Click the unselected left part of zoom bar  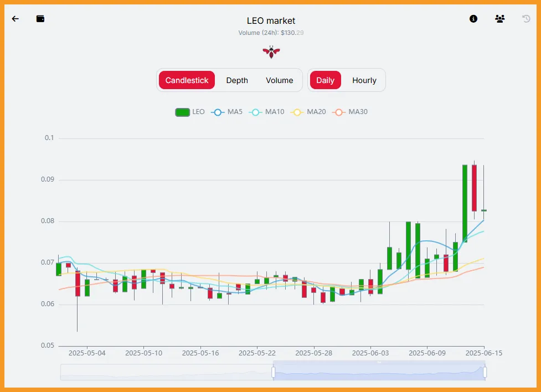tap(166, 372)
